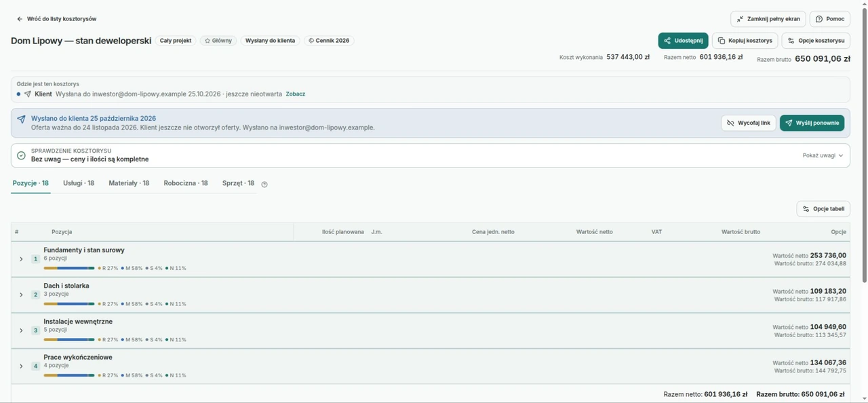Go back via 'Wróć do listy kosztorysów'
This screenshot has height=403, width=868.
[x=56, y=19]
